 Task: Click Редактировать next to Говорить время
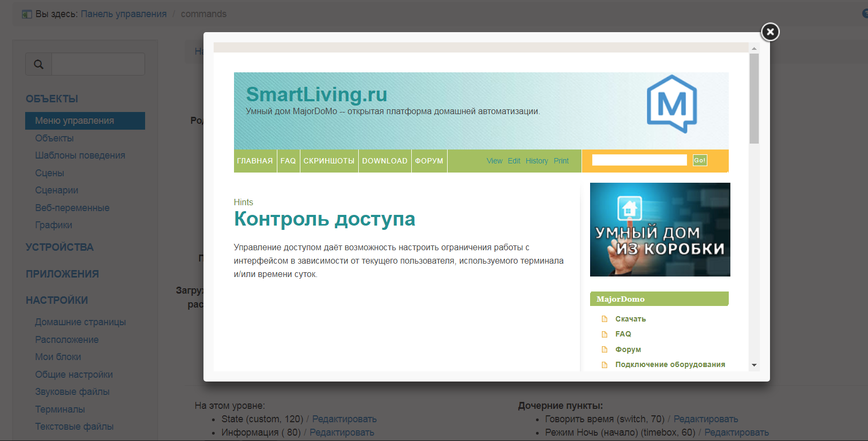(x=706, y=419)
